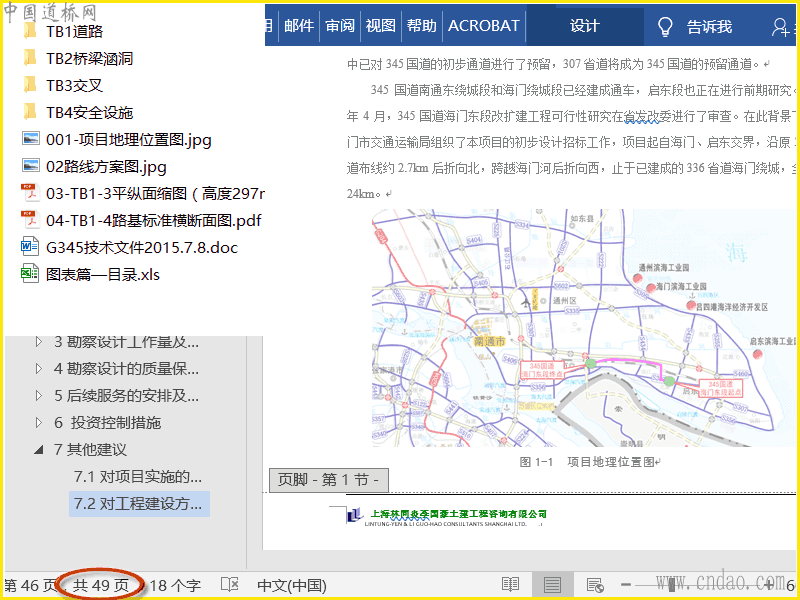Expand heading 3 勘察设计工作量
Viewport: 800px width, 600px height.
(39, 341)
